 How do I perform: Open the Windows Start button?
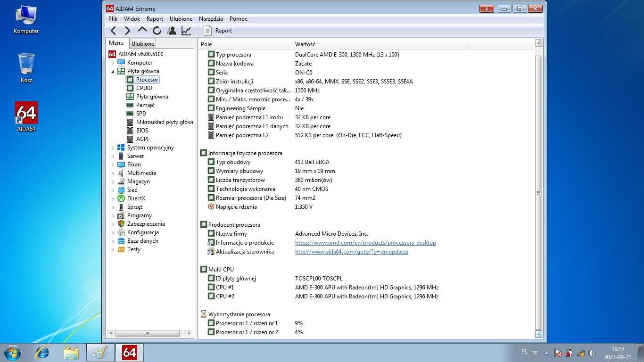pos(12,352)
